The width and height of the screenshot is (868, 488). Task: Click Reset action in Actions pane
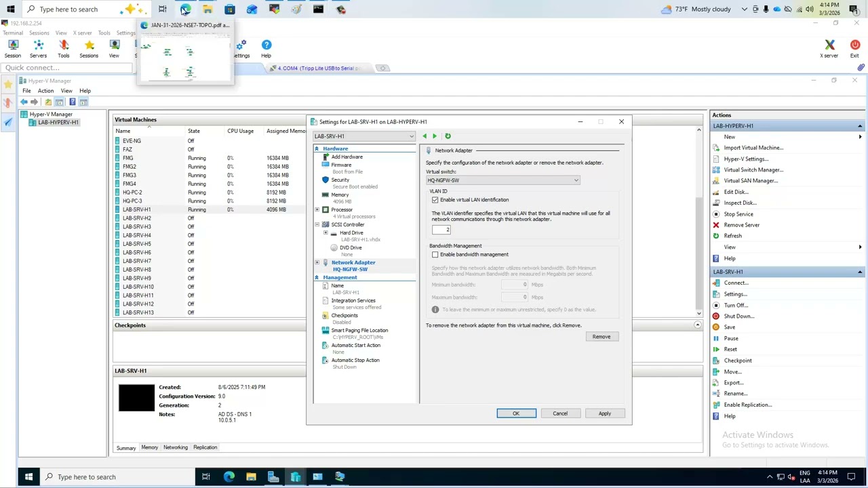(730, 349)
